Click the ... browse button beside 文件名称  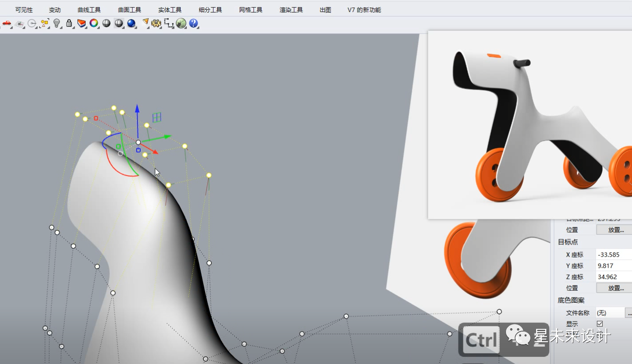[629, 313]
